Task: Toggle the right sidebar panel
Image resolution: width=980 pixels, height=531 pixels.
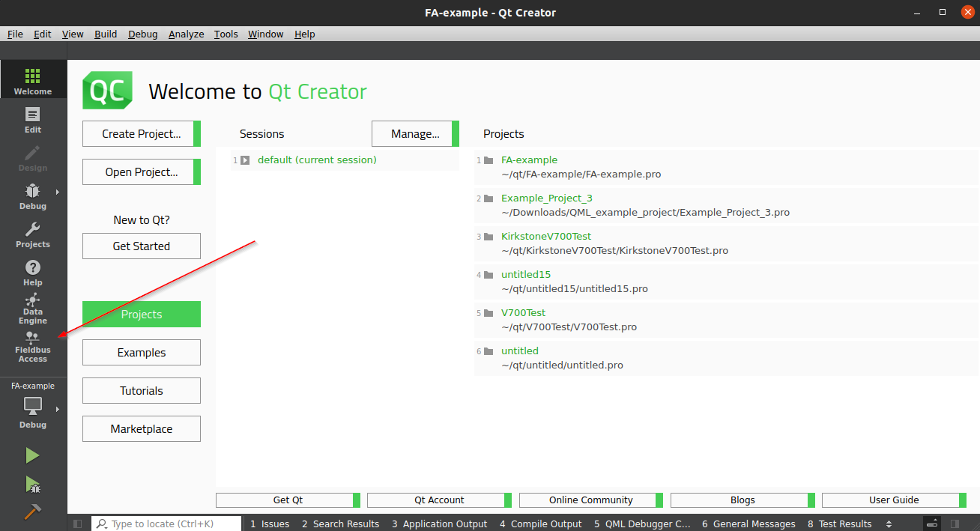Action: point(955,523)
